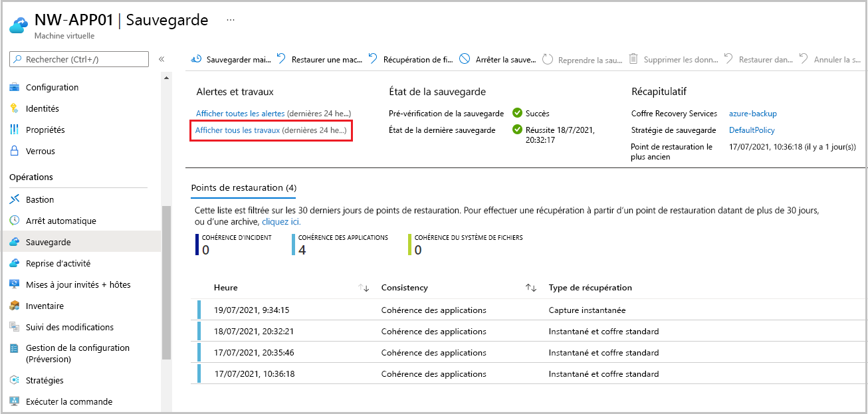Click the Annuler la toolbar icon
This screenshot has width=868, height=414.
pos(804,59)
